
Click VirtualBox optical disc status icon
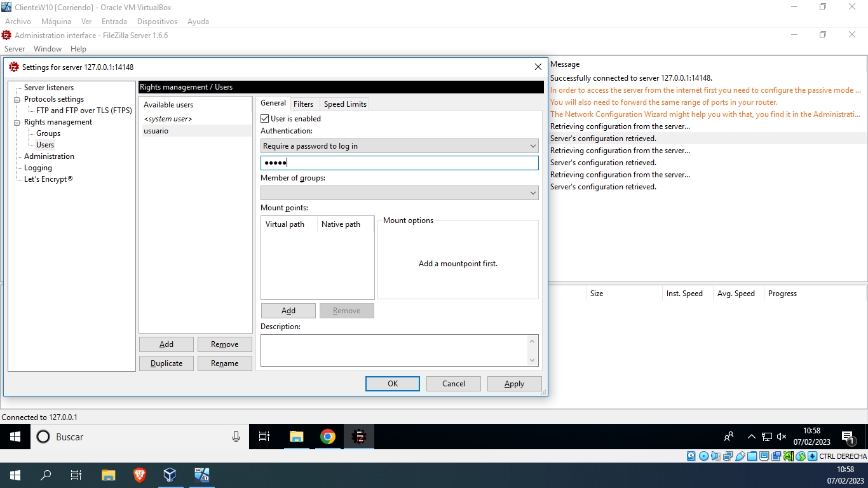(703, 456)
